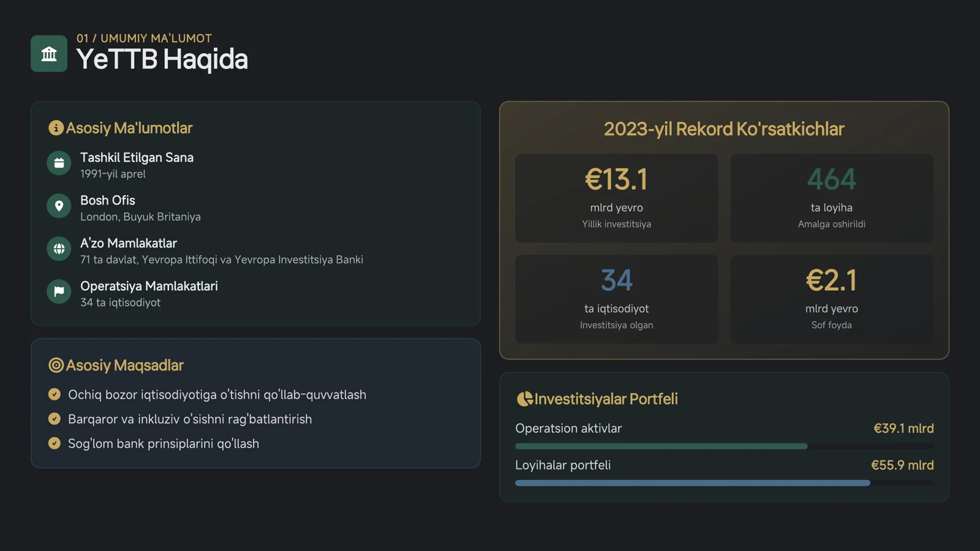Click the pie chart icon beside Investitsiyalar Portfeli

524,399
